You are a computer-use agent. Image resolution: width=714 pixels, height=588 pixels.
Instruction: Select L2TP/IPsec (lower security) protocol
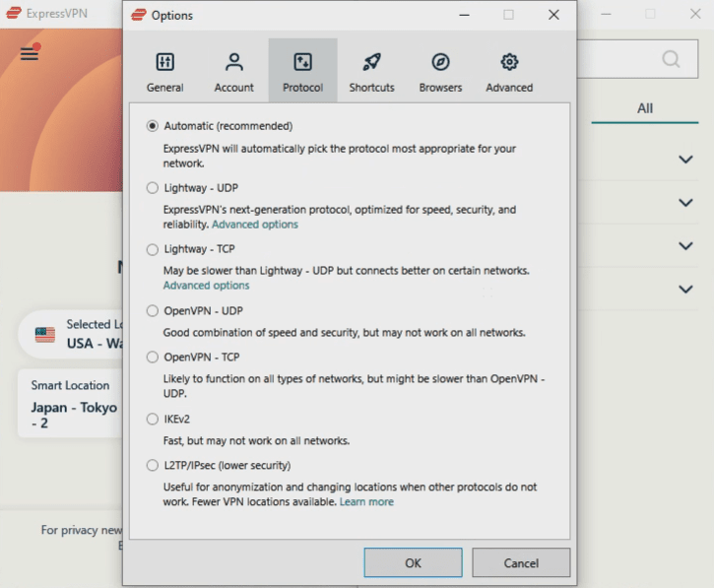(x=153, y=466)
